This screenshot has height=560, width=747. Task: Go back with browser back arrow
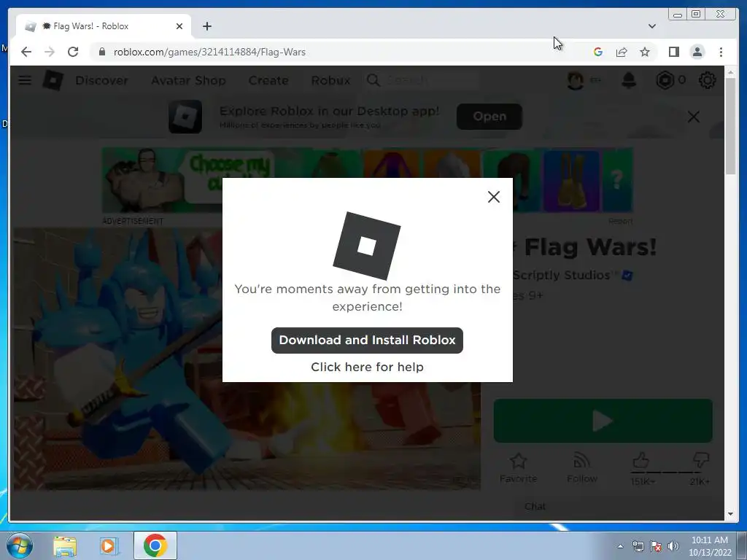[x=26, y=52]
